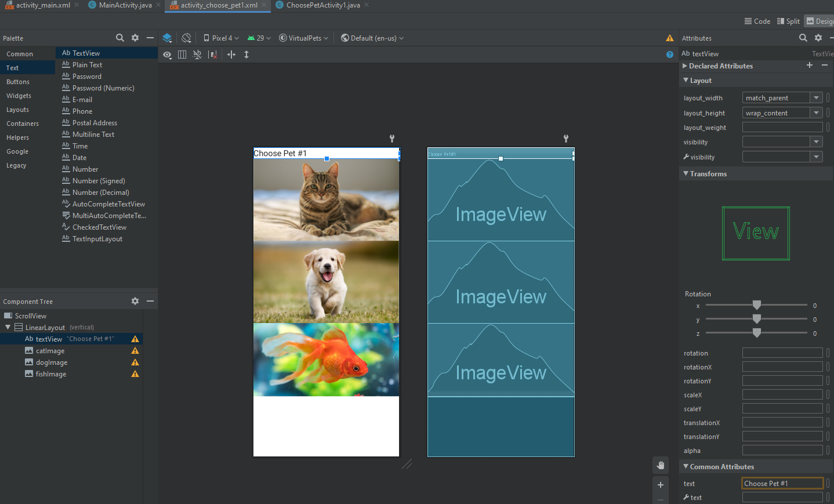
Task: Select the Buttons category in the Palette
Action: pos(18,82)
